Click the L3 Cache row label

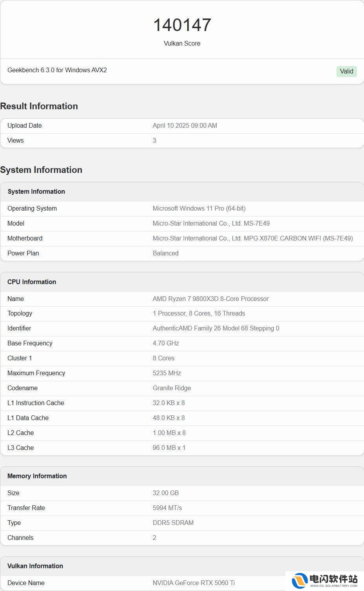pyautogui.click(x=21, y=448)
